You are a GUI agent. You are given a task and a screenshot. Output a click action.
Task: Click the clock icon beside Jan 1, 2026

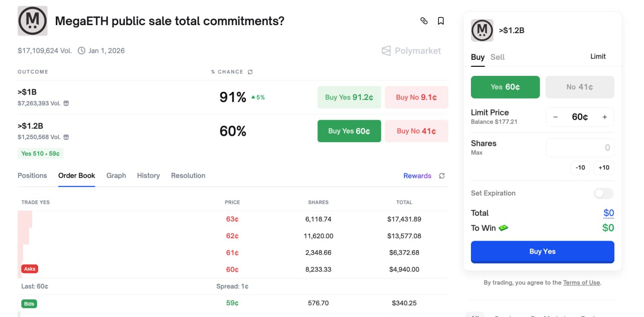pyautogui.click(x=82, y=51)
